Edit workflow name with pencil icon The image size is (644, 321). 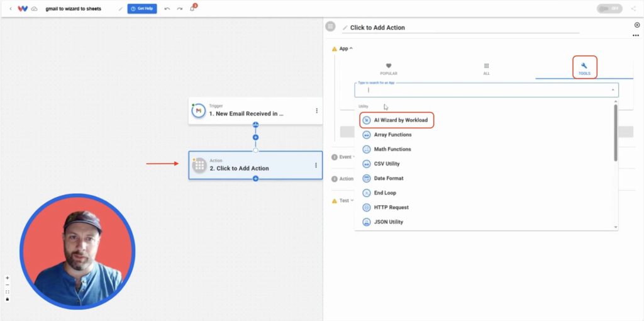coord(121,9)
